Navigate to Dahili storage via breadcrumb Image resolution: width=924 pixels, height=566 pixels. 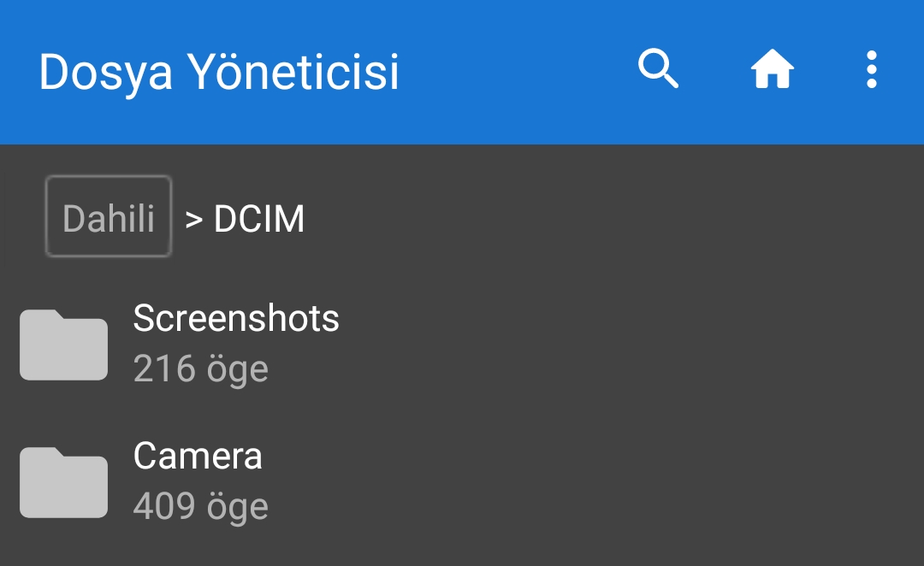tap(108, 216)
